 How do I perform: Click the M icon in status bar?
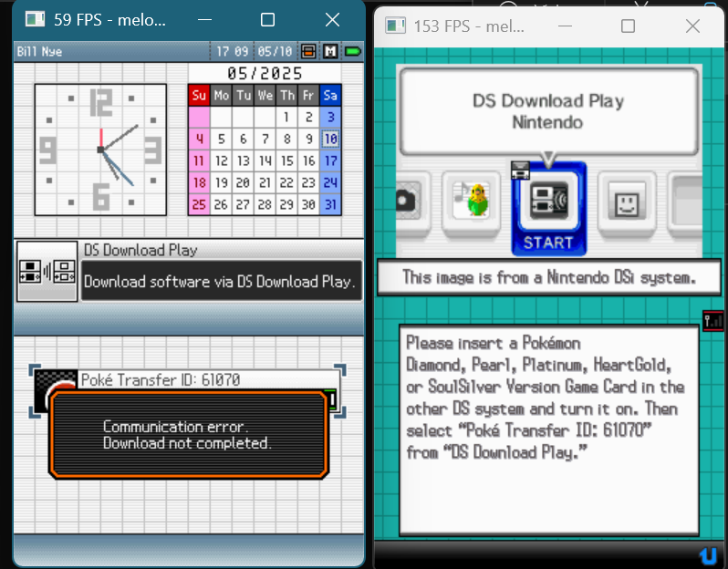[x=330, y=51]
